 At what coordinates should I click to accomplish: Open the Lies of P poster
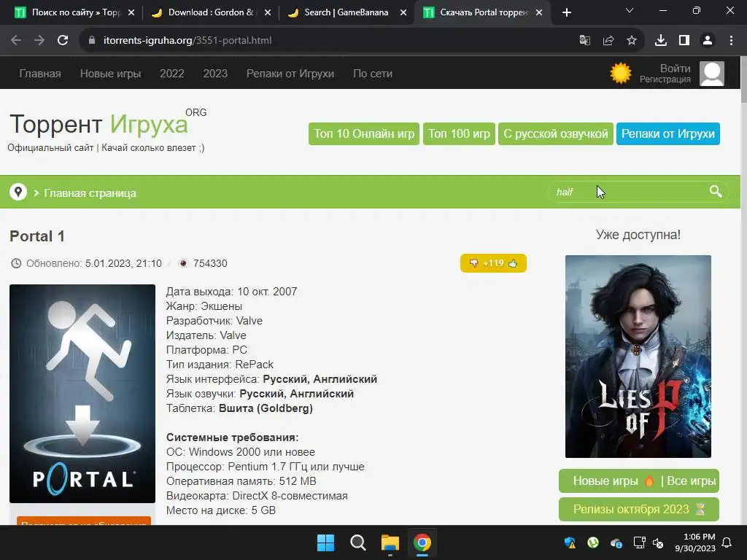coord(638,356)
